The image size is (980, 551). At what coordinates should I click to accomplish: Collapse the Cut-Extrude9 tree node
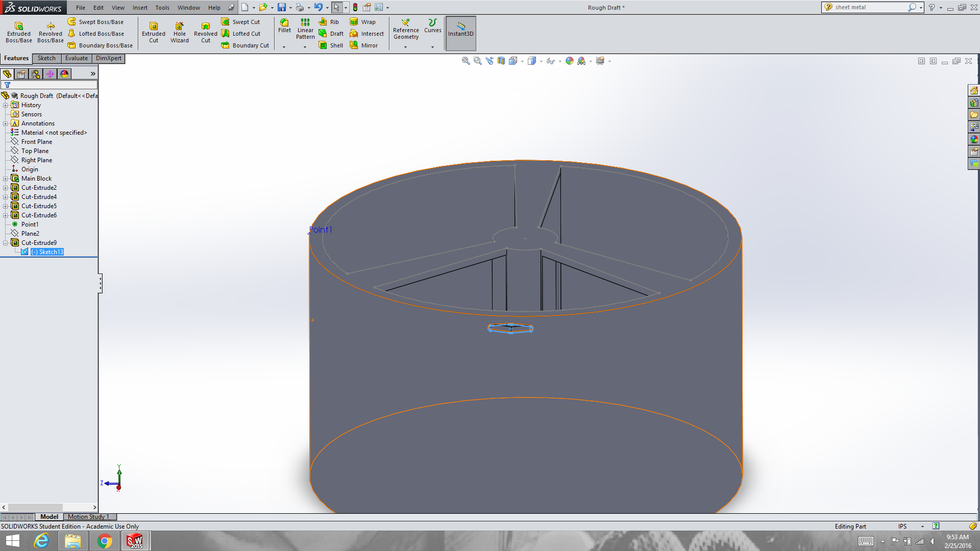coord(5,243)
